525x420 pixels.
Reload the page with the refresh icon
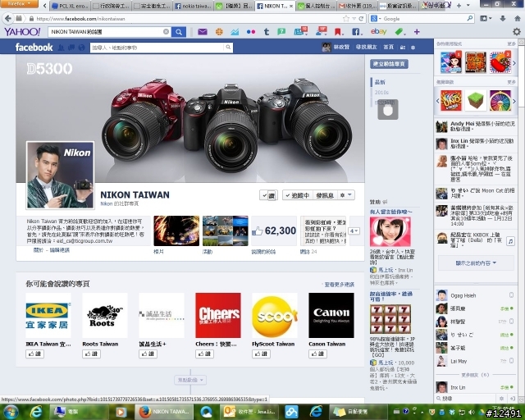coord(361,18)
